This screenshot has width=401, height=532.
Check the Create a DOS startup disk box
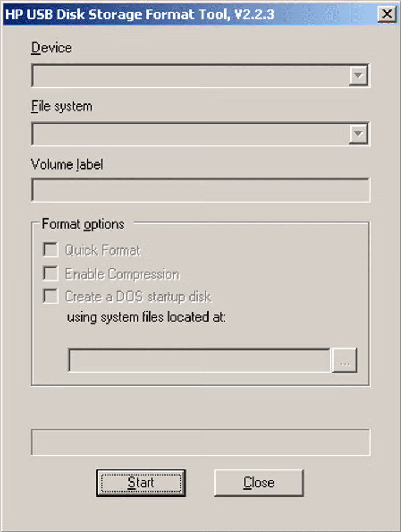(52, 297)
